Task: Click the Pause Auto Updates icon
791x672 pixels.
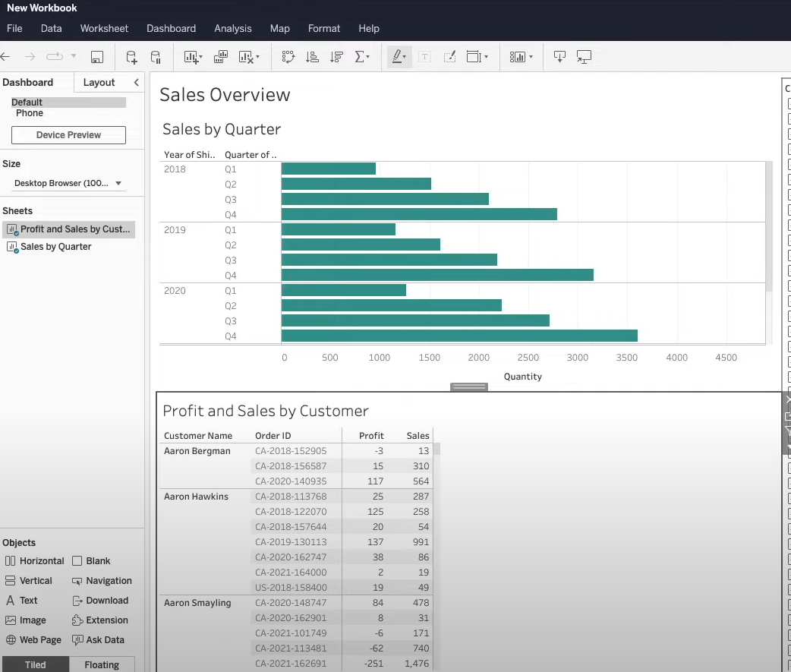Action: [x=156, y=57]
